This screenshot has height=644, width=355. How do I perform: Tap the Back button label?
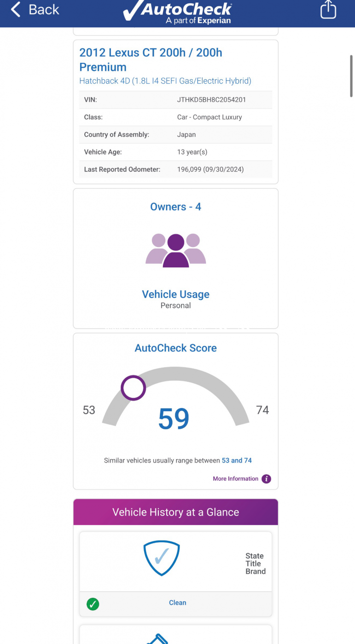tap(44, 10)
